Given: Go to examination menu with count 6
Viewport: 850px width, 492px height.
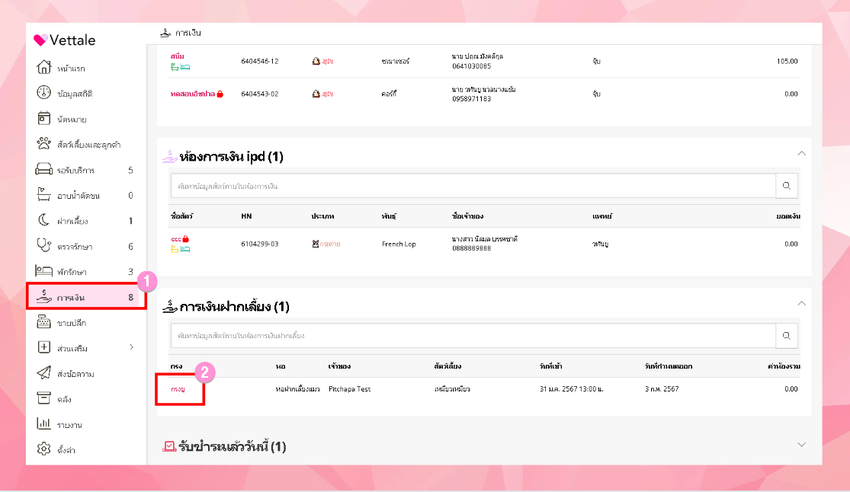Looking at the screenshot, I should click(86, 247).
